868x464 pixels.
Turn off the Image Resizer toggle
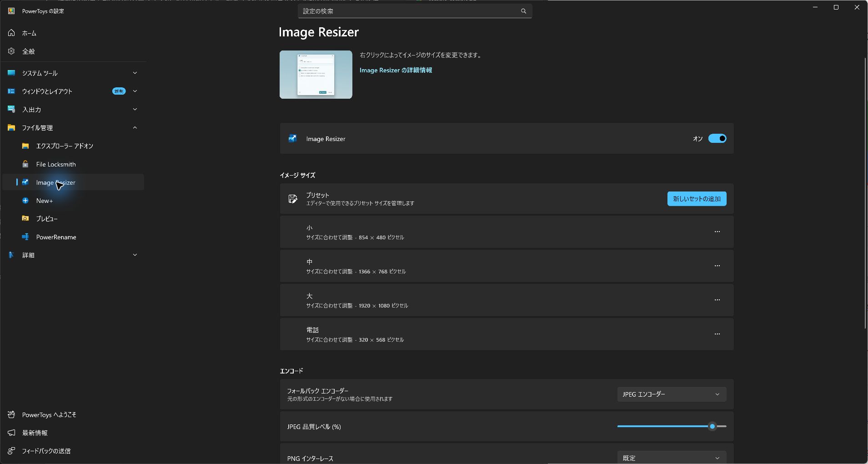point(717,138)
